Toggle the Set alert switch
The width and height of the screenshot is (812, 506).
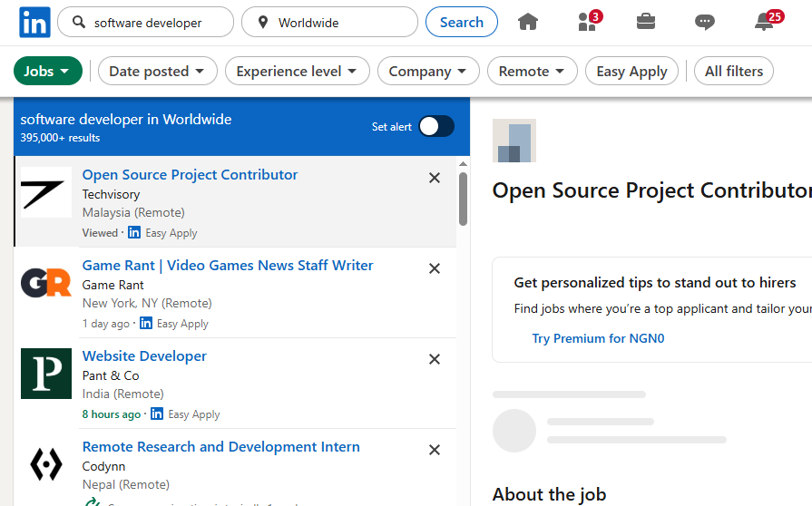pyautogui.click(x=436, y=126)
